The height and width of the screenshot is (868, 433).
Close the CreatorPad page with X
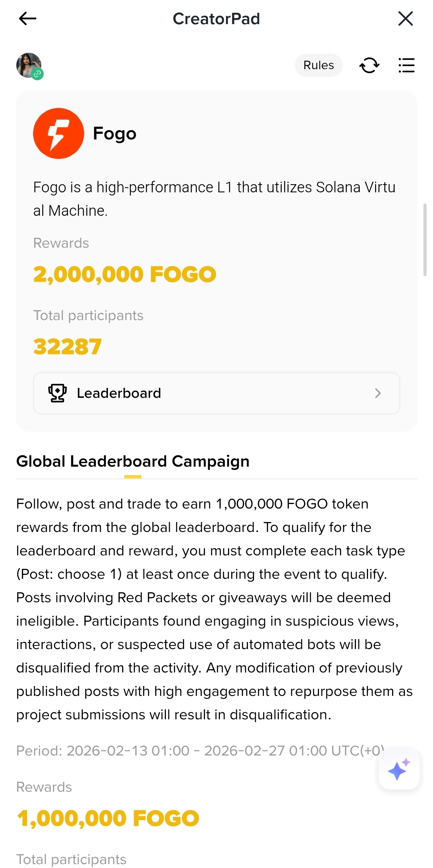(x=405, y=19)
